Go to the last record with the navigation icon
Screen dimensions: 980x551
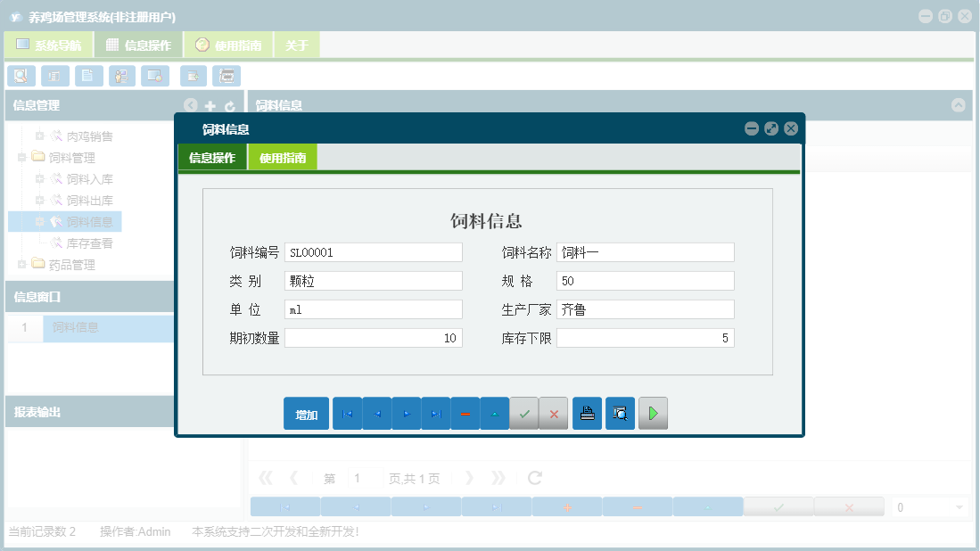pyautogui.click(x=435, y=413)
